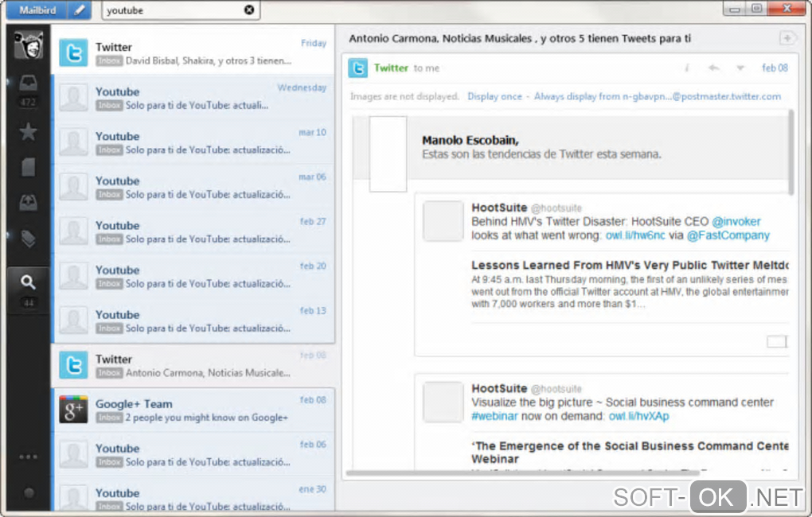
Task: Click HootSuite name in first tweet
Action: [499, 208]
